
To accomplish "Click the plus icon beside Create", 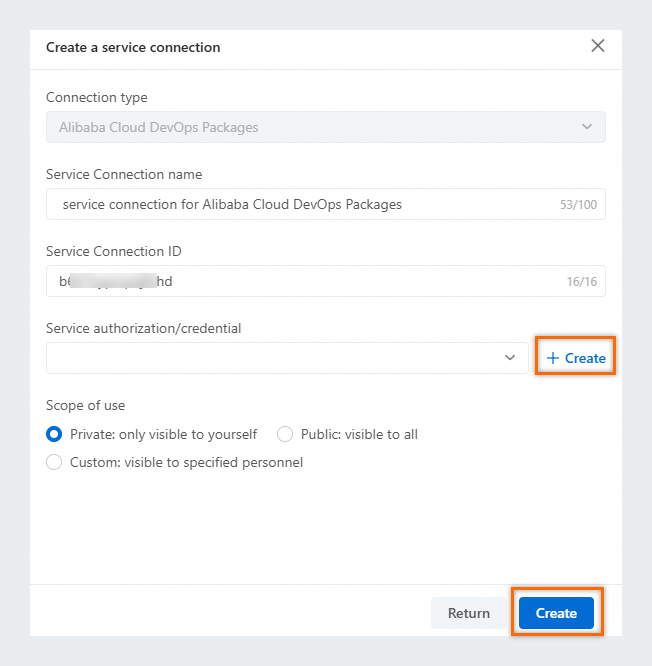I will pyautogui.click(x=552, y=358).
